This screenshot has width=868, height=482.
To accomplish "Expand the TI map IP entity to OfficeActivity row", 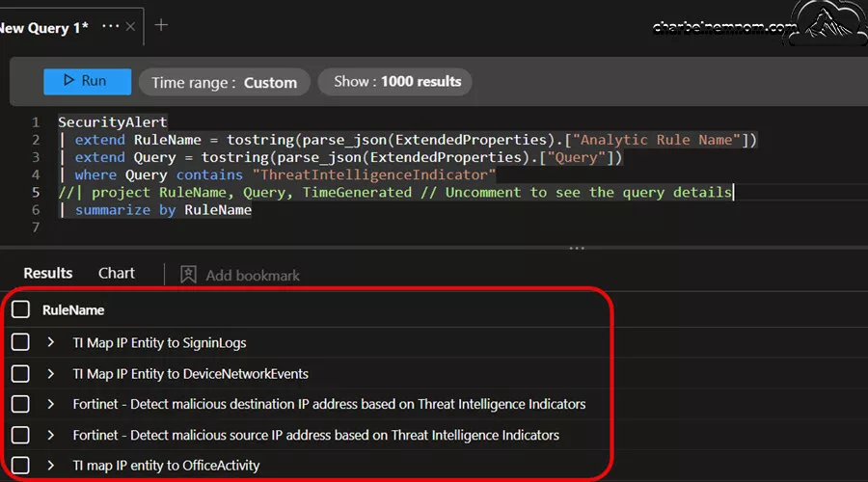I will 50,466.
